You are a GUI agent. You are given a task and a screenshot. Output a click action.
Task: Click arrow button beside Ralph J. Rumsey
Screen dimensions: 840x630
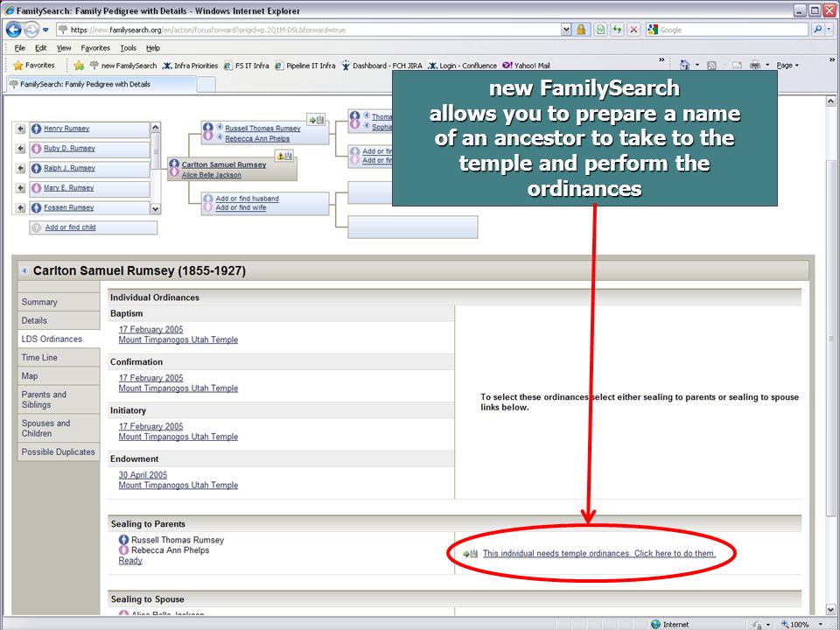click(x=20, y=168)
